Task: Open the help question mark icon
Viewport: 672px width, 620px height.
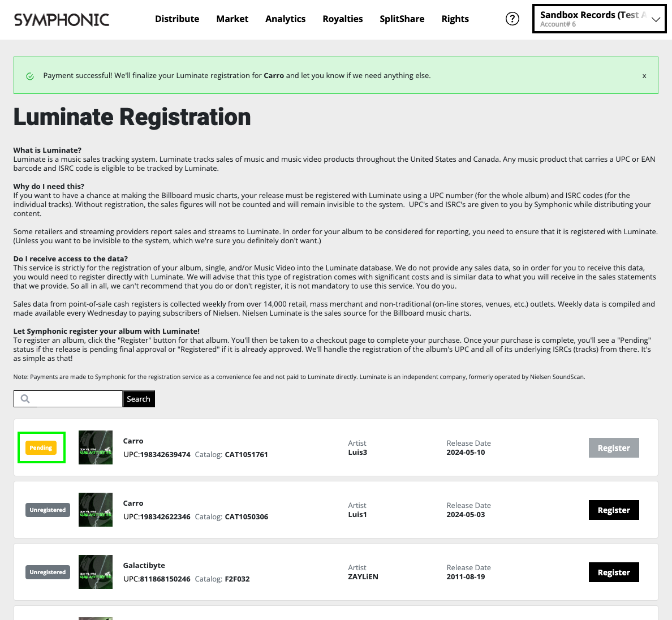Action: click(x=512, y=19)
